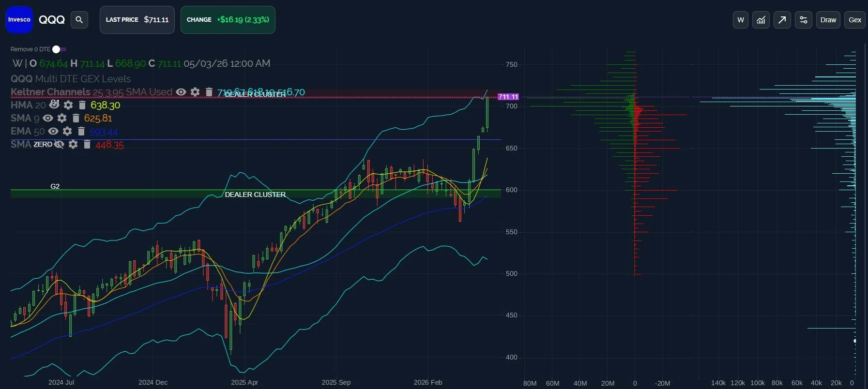The image size is (868, 389).
Task: Click the 600 price axis label
Action: pos(511,190)
